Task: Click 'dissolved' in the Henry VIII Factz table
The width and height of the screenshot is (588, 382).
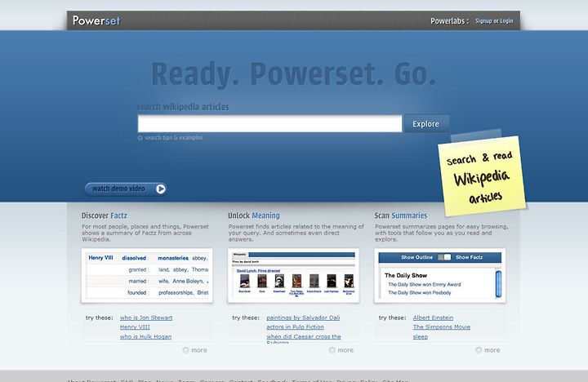Action: click(x=134, y=258)
